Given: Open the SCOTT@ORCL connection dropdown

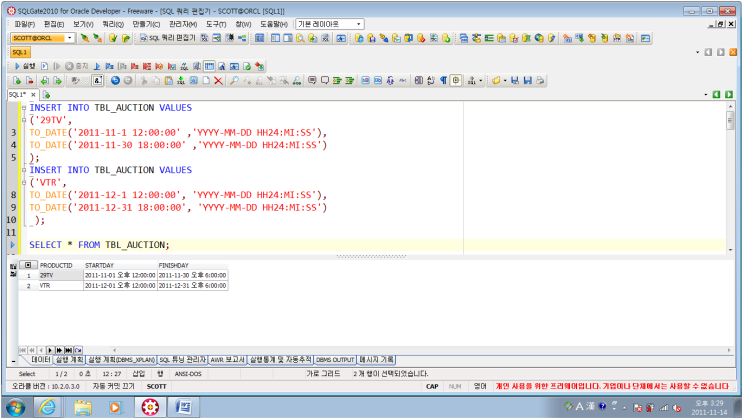Looking at the screenshot, I should (70, 38).
